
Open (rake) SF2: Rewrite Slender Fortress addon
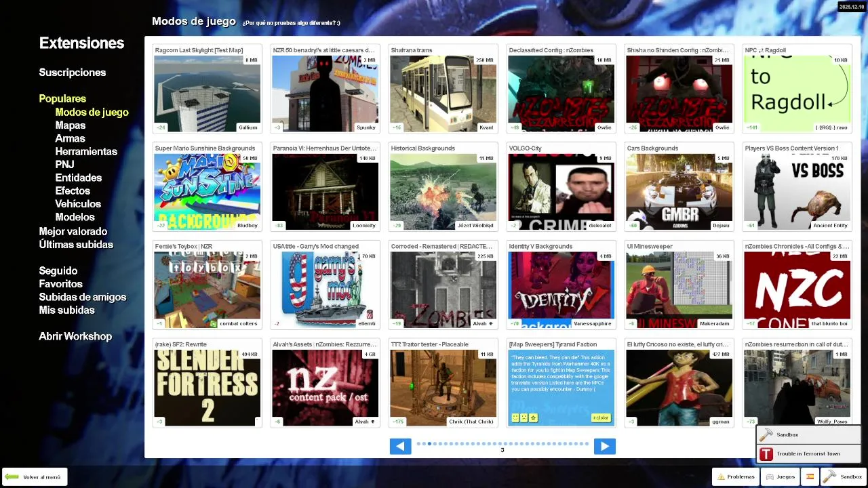click(207, 384)
